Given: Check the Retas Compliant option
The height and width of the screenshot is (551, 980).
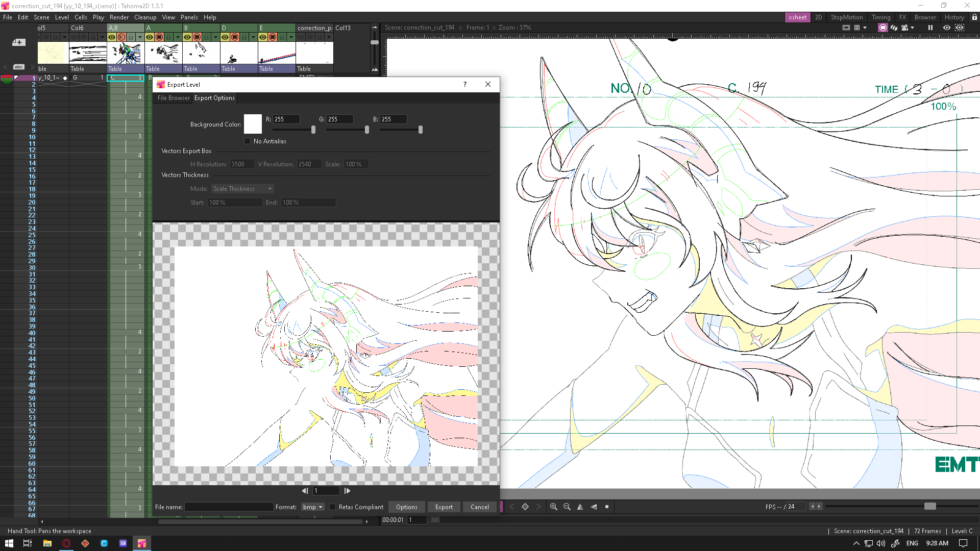Looking at the screenshot, I should pyautogui.click(x=333, y=507).
